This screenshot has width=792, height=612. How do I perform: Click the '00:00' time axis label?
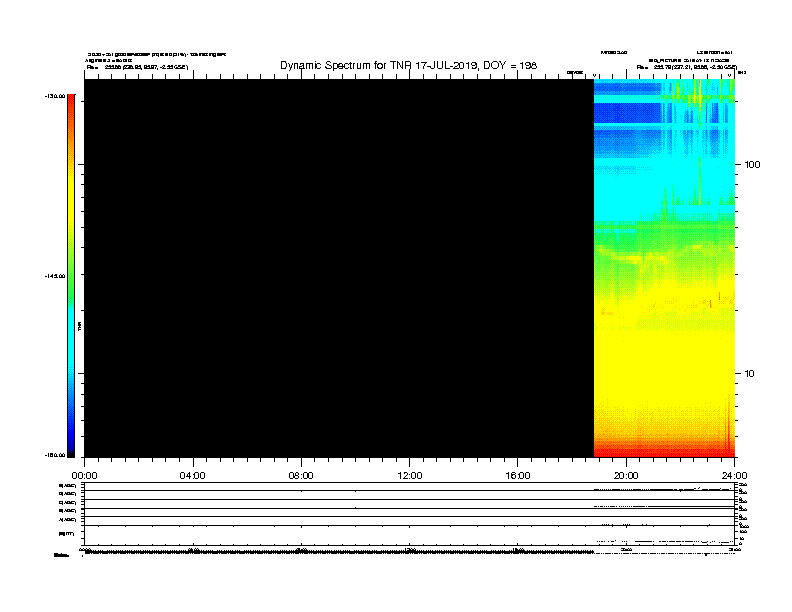[84, 476]
